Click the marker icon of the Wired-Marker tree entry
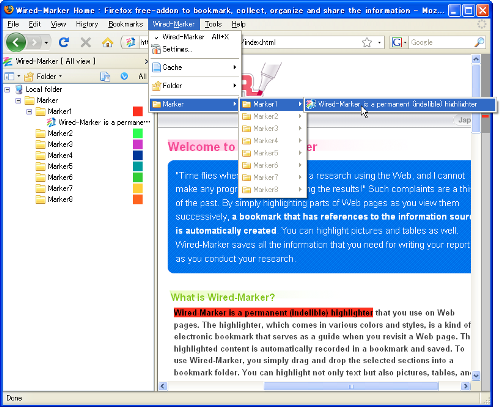The image size is (500, 407). point(51,122)
